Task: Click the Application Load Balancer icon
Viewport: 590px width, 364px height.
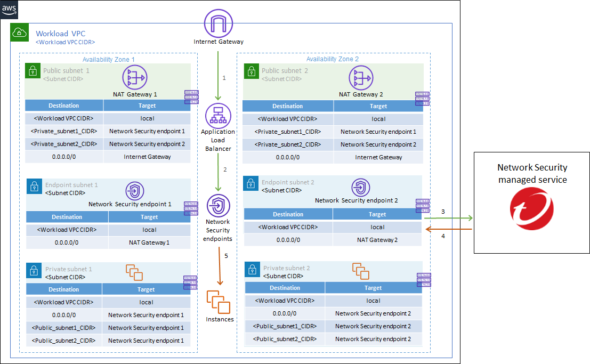Action: tap(218, 116)
